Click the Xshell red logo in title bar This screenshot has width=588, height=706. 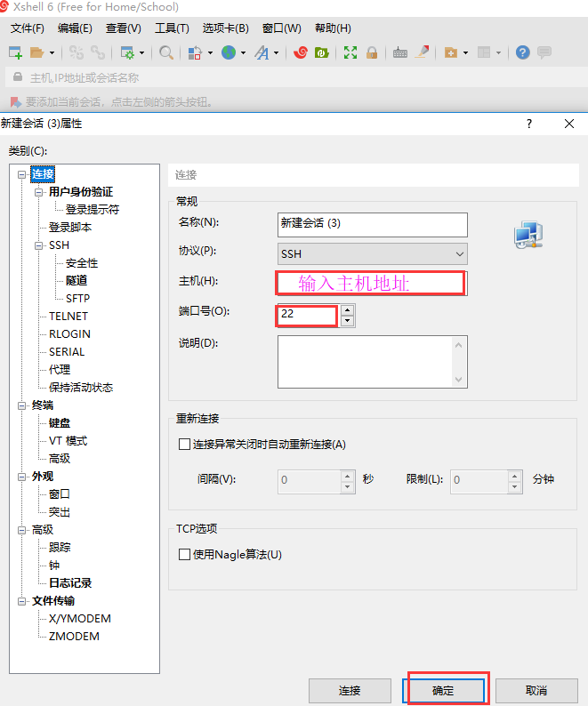tap(4, 6)
